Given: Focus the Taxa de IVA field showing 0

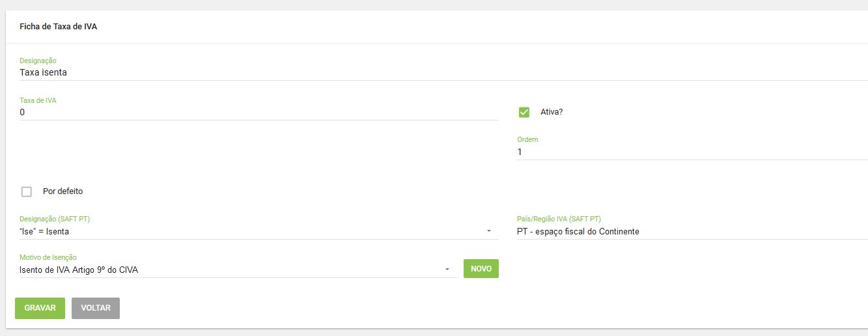Looking at the screenshot, I should pyautogui.click(x=259, y=112).
